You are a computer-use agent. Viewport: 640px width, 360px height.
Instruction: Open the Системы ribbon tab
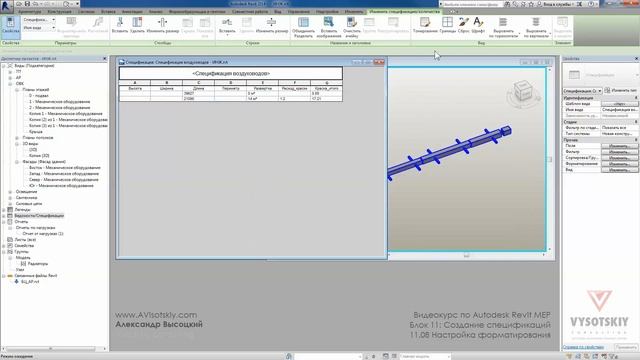[x=86, y=11]
